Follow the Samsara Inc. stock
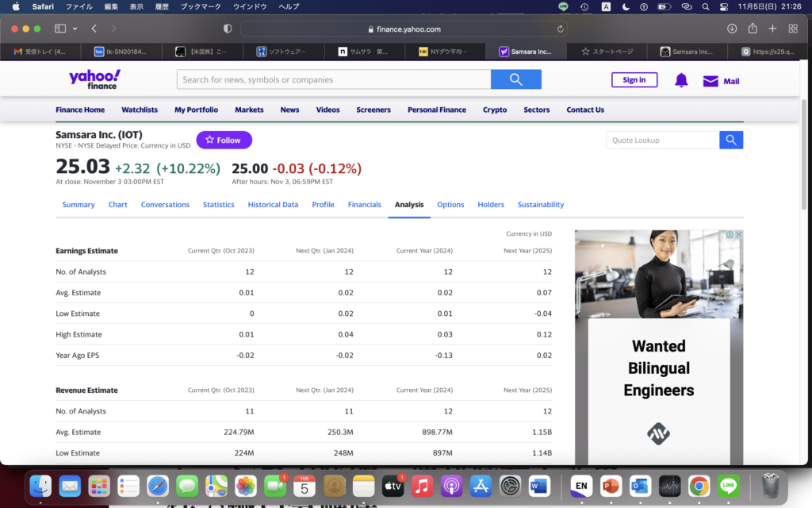The height and width of the screenshot is (508, 812). (224, 140)
